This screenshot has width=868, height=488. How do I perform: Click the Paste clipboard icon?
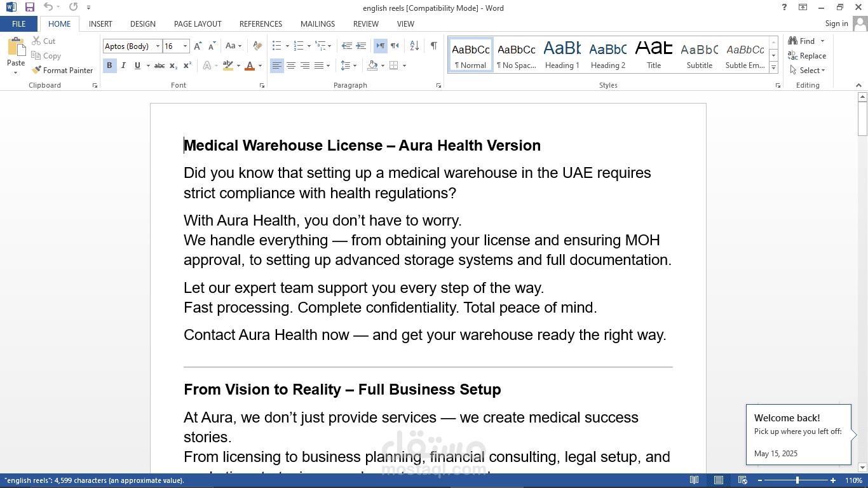click(x=16, y=48)
